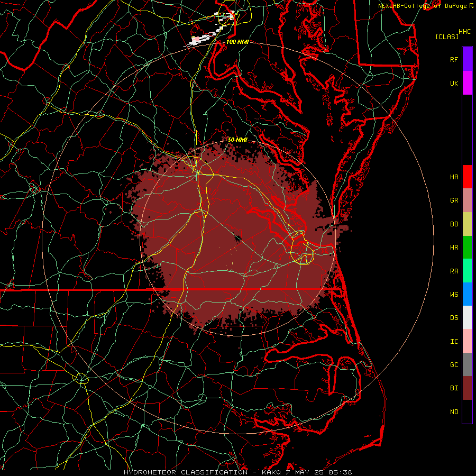The height and width of the screenshot is (476, 476).
Task: Click the GC gray legend swatch
Action: tap(467, 364)
